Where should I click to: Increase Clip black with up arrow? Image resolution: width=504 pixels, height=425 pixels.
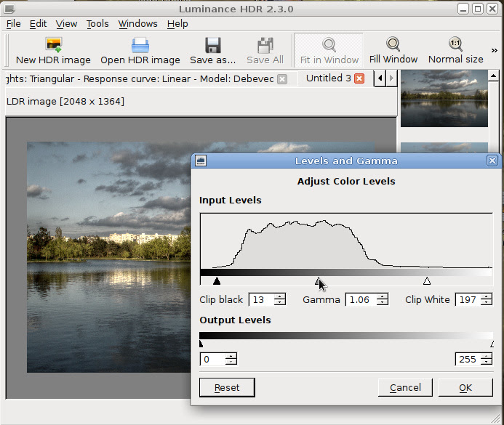pyautogui.click(x=280, y=296)
